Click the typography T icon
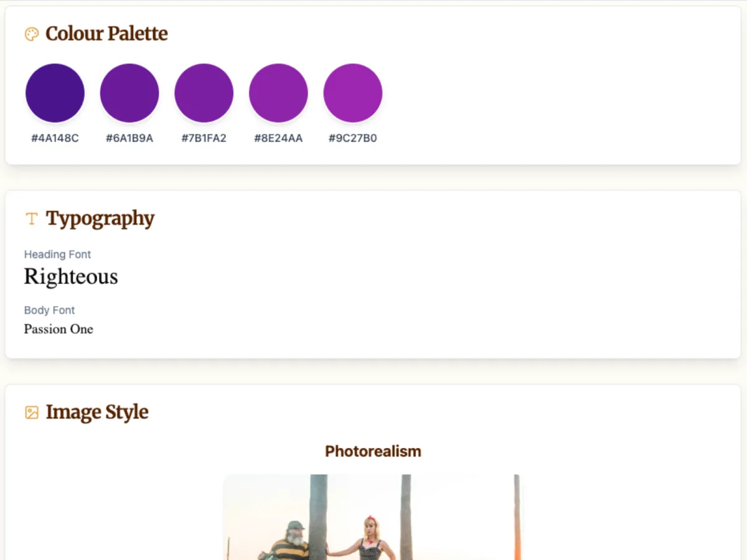Image resolution: width=747 pixels, height=560 pixels. [x=31, y=219]
